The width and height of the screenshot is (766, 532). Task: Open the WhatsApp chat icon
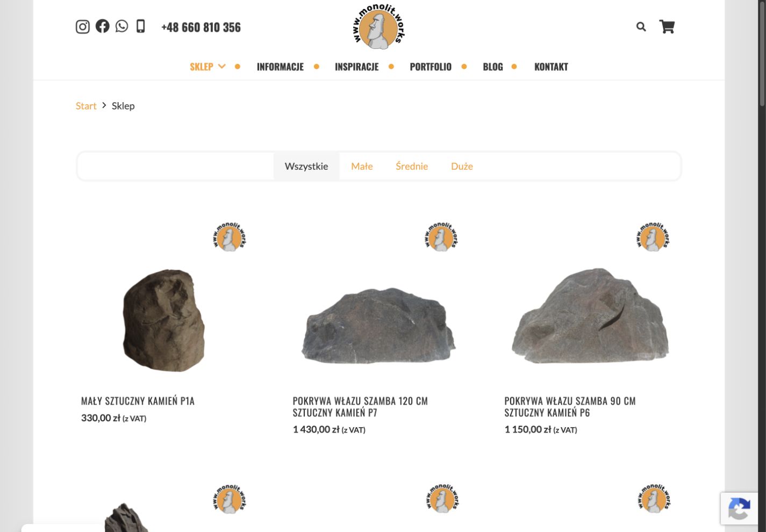pyautogui.click(x=122, y=26)
